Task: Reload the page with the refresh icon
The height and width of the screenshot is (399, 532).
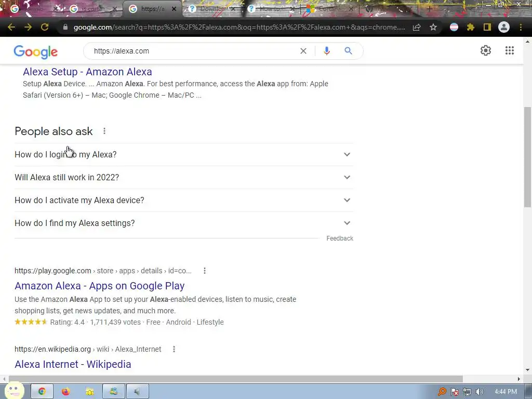Action: [x=45, y=27]
